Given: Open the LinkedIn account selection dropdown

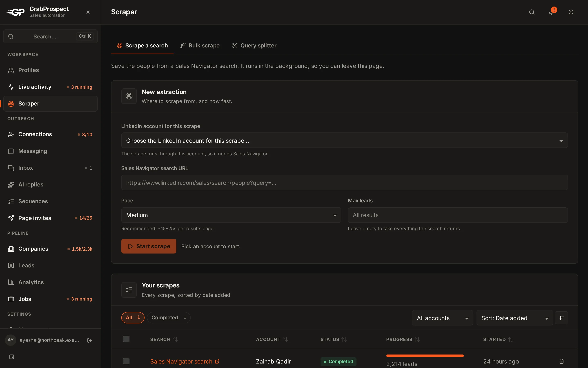Looking at the screenshot, I should point(344,140).
